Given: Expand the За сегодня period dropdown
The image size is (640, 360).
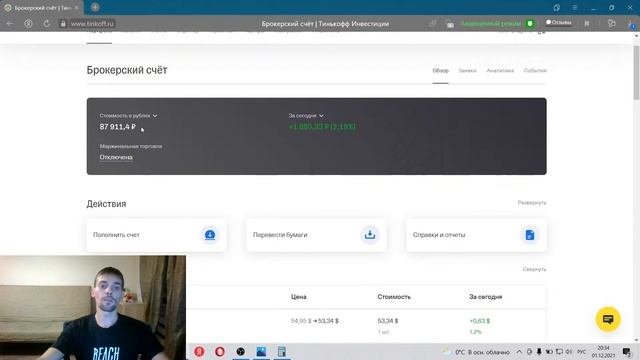Looking at the screenshot, I should coord(306,116).
